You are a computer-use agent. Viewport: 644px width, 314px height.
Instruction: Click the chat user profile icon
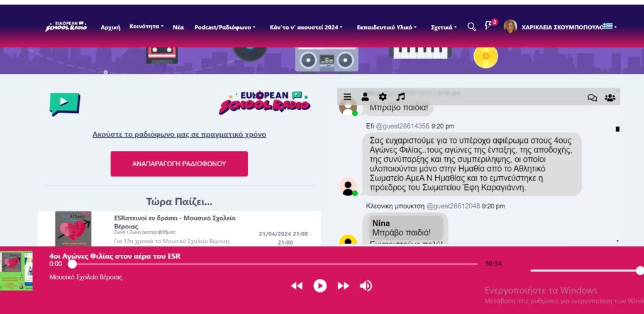pyautogui.click(x=365, y=97)
